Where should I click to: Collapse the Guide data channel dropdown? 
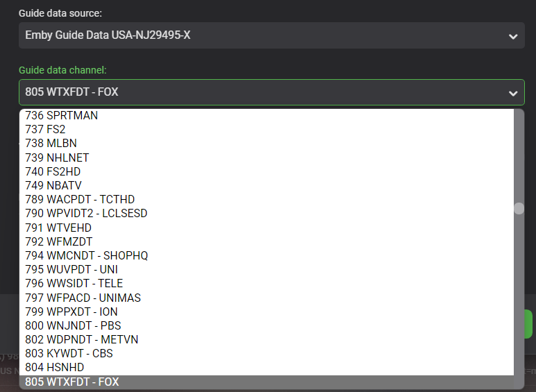271,92
